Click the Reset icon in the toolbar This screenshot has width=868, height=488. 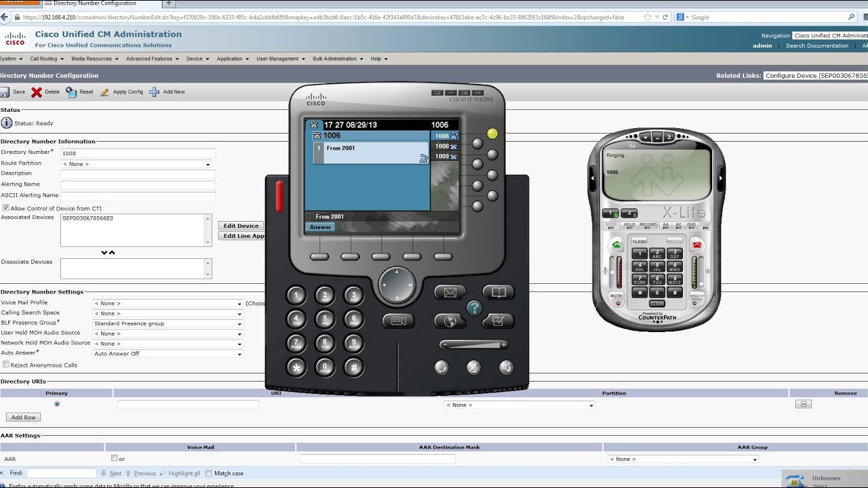coord(71,92)
